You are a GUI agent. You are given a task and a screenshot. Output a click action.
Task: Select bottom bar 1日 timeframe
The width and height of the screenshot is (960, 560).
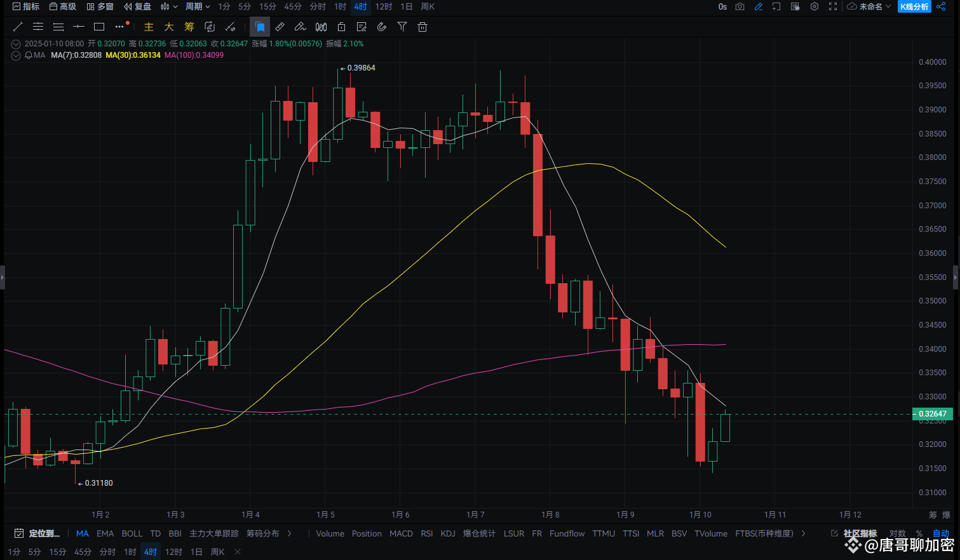tap(196, 552)
